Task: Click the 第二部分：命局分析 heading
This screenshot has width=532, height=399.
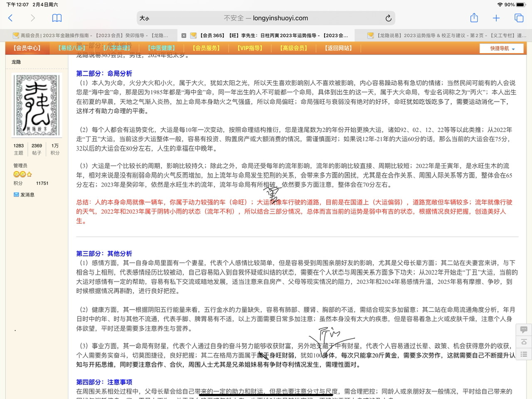Action: pyautogui.click(x=104, y=74)
